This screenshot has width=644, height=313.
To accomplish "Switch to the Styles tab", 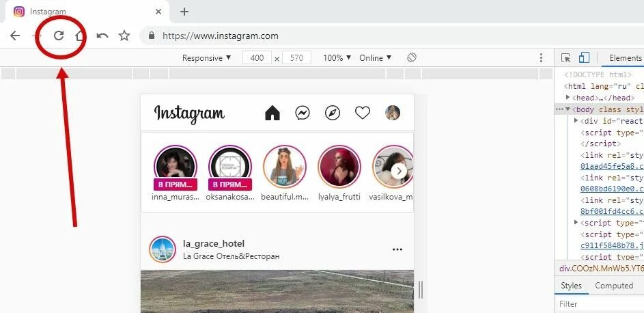I will click(x=572, y=286).
